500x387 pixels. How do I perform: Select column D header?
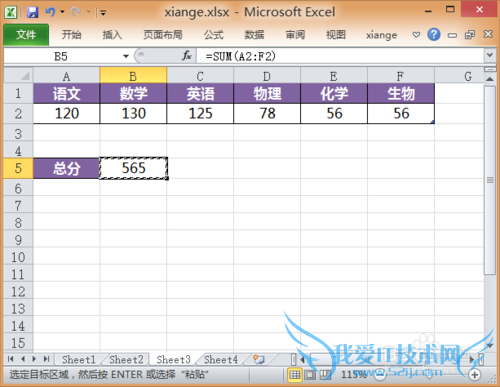click(x=267, y=76)
